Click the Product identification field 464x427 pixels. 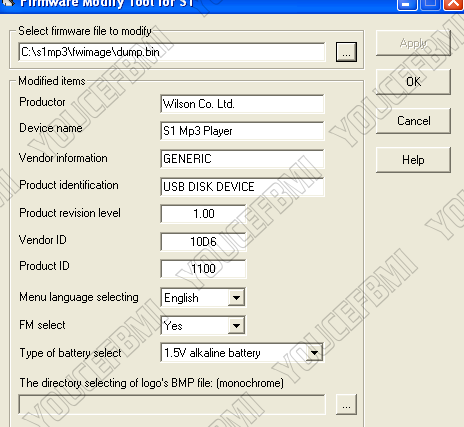click(x=242, y=187)
